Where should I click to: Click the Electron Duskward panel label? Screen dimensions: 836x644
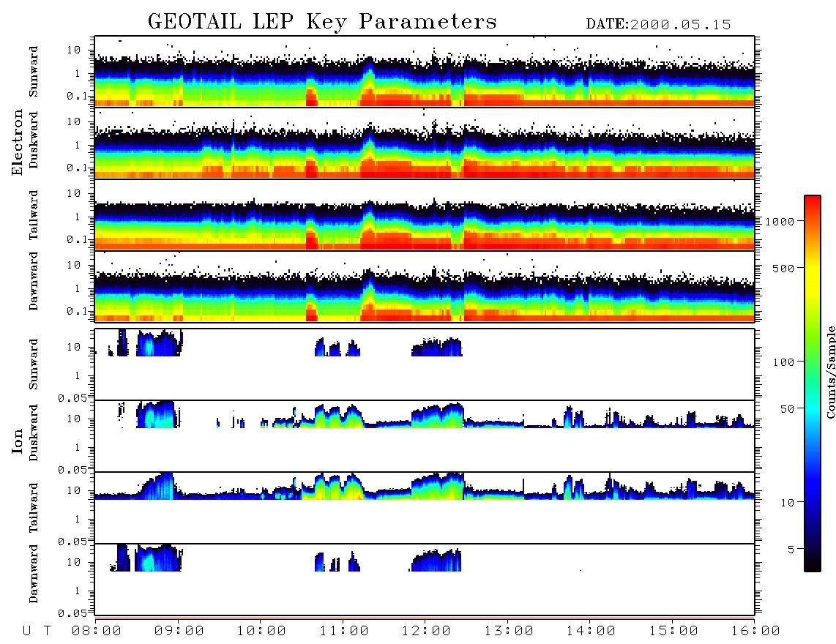34,140
